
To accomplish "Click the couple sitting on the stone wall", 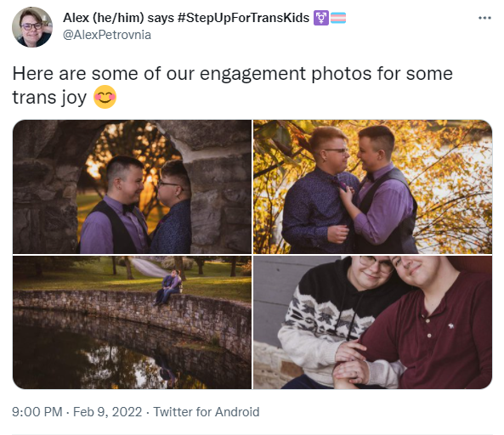I will coord(169,287).
